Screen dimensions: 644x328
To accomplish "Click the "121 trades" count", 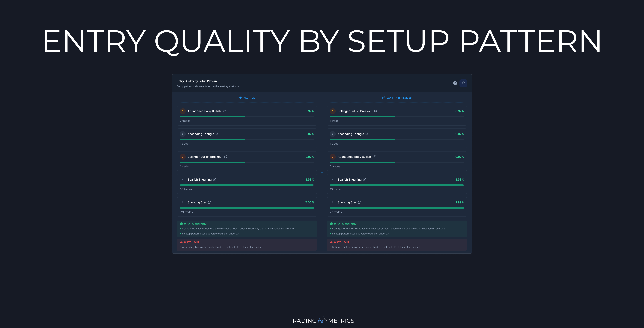I will tap(186, 212).
